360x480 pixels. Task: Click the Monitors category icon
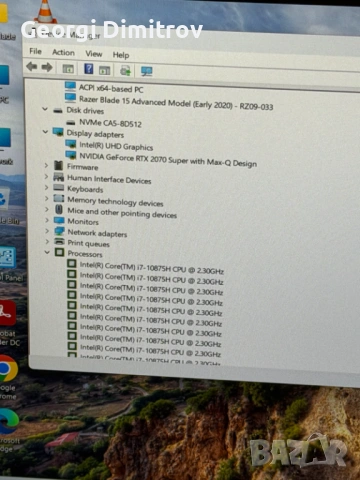coord(59,220)
